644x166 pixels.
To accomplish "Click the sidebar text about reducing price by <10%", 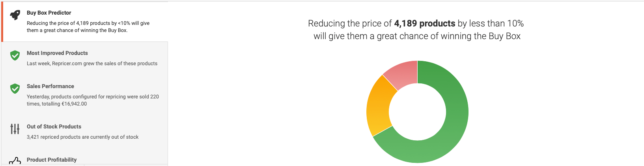I will 88,26.
